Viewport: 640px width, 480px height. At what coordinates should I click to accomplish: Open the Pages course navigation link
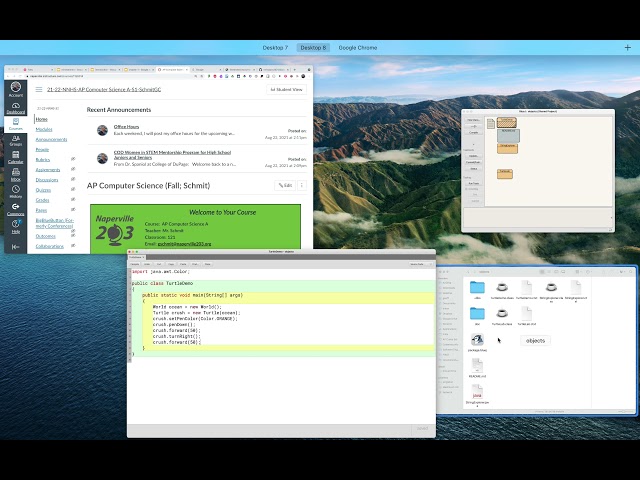click(x=41, y=211)
